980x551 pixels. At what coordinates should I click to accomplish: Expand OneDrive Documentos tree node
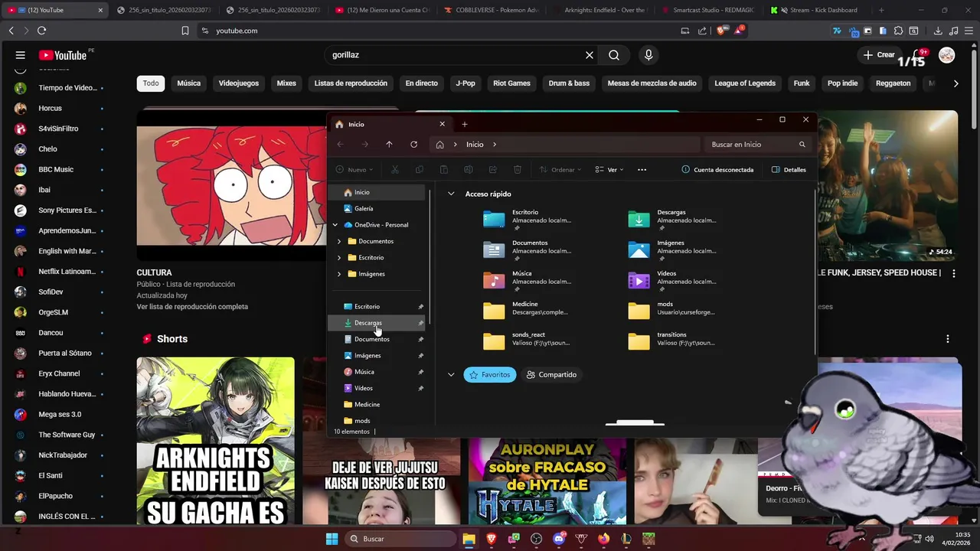[x=339, y=241]
